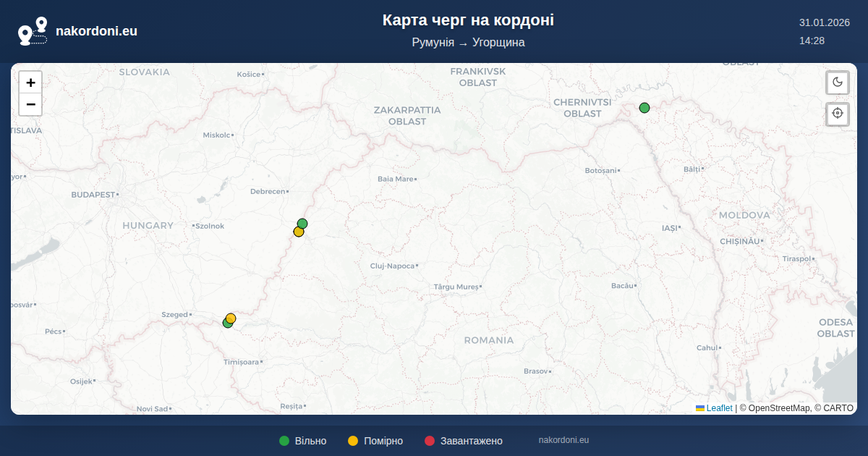Click the Румунія → Угорщина route subtitle
The image size is (868, 456).
pos(468,43)
